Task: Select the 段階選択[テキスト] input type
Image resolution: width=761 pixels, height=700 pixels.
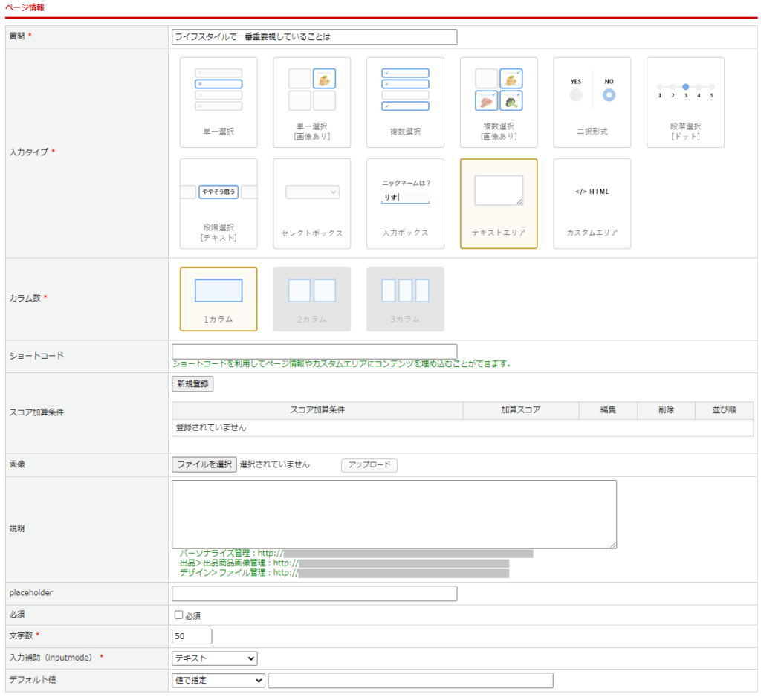Action: [x=218, y=204]
